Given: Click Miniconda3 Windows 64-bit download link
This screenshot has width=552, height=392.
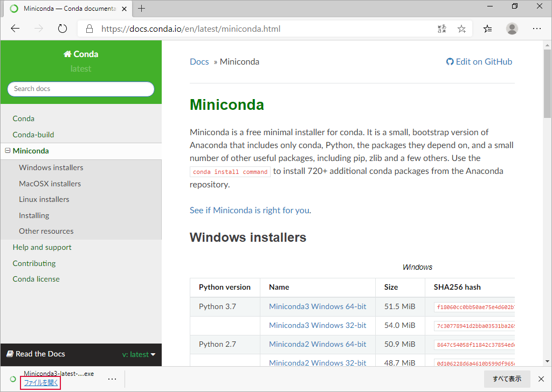Looking at the screenshot, I should [318, 306].
